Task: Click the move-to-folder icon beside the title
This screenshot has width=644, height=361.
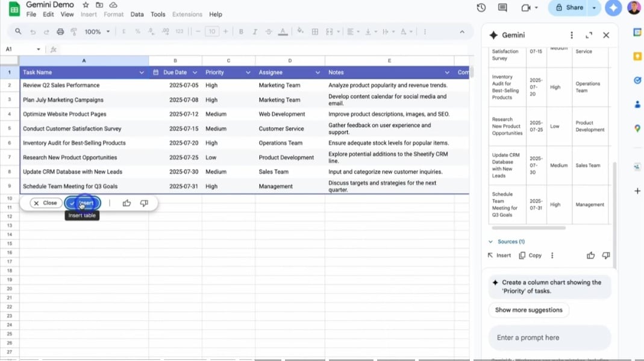Action: (99, 5)
